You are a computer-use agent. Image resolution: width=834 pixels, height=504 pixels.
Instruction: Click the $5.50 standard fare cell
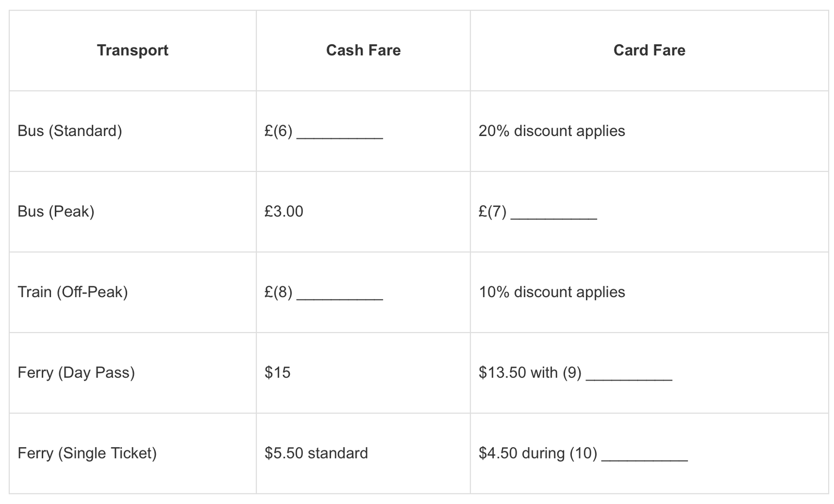coord(316,453)
